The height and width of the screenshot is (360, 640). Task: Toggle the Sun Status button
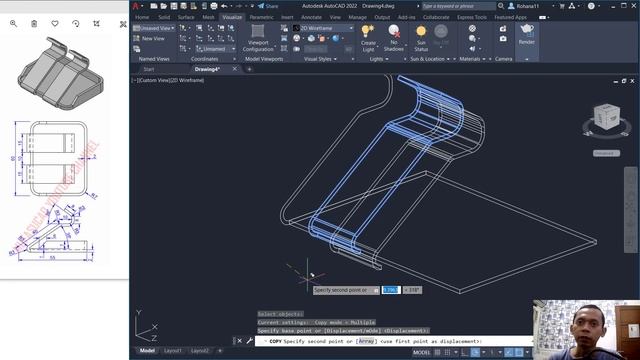click(421, 38)
